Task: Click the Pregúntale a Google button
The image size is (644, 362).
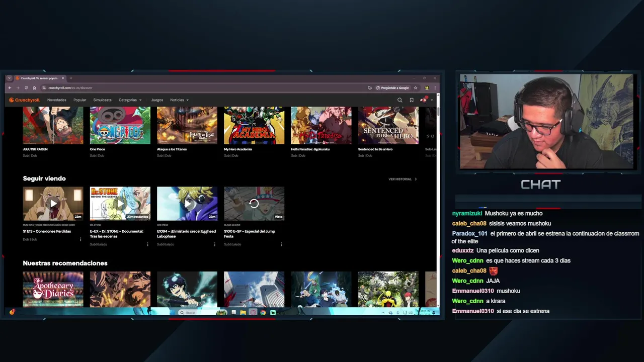Action: (392, 88)
